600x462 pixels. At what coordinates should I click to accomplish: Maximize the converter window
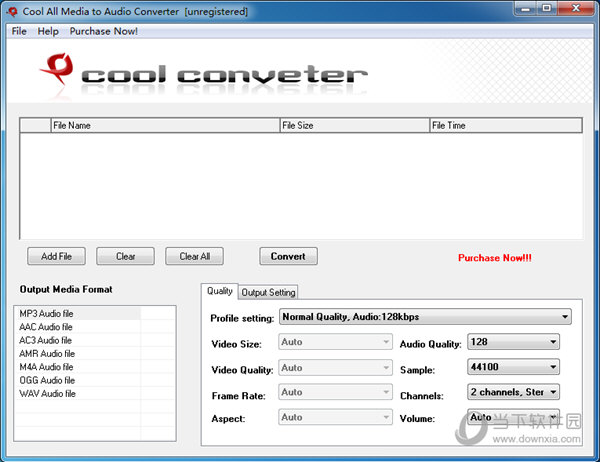pyautogui.click(x=547, y=8)
